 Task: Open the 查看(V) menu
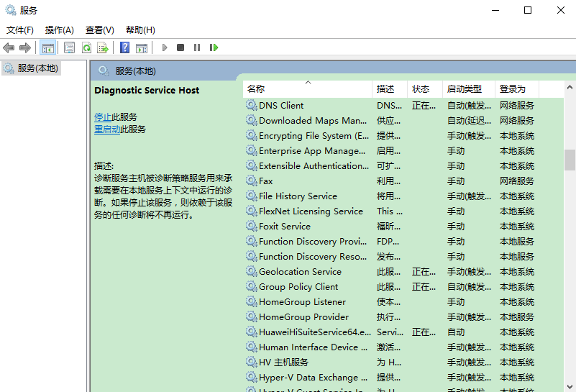click(100, 30)
